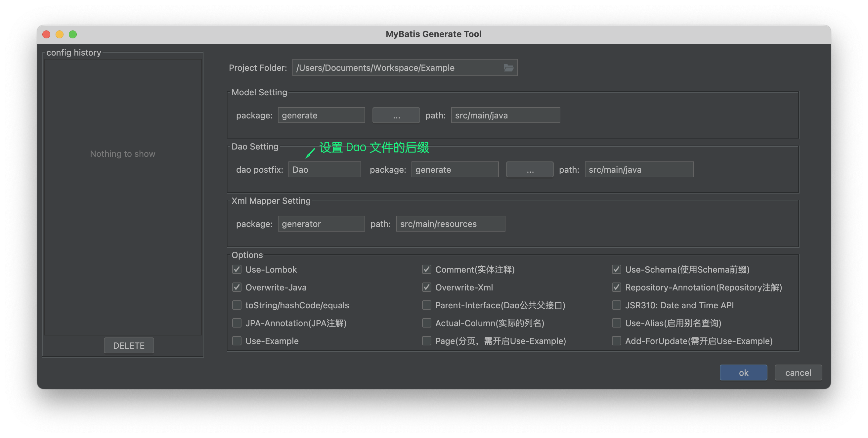Click the DELETE button under config history
The image size is (868, 438).
click(129, 346)
